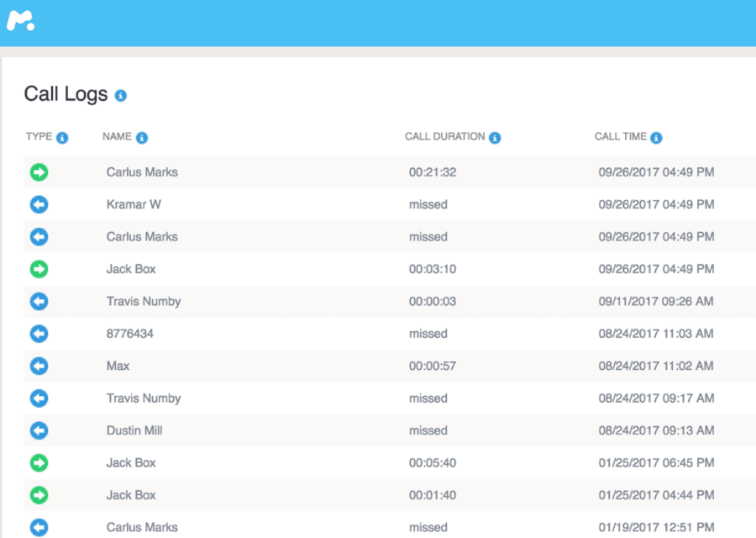Screen dimensions: 756x538
Task: Select the NAME column header
Action: point(117,137)
